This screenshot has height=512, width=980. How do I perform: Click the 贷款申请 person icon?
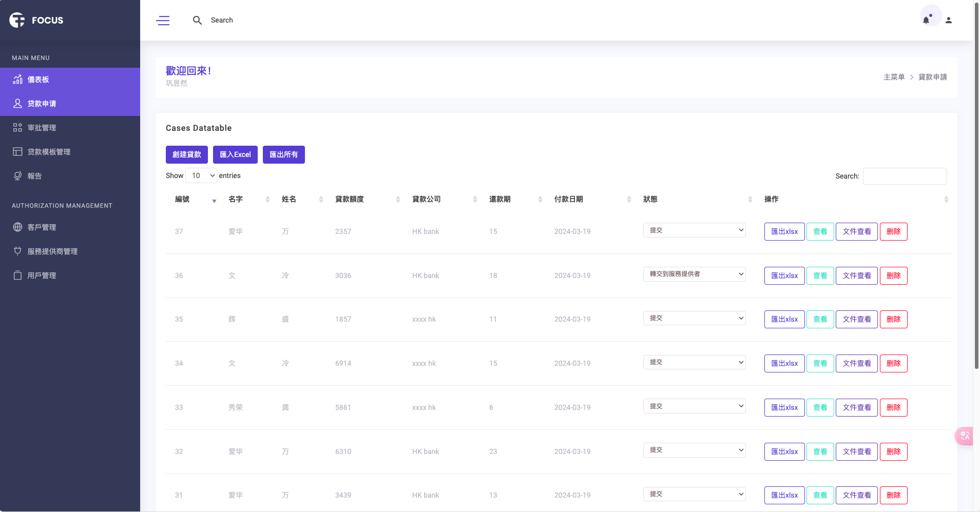click(17, 104)
